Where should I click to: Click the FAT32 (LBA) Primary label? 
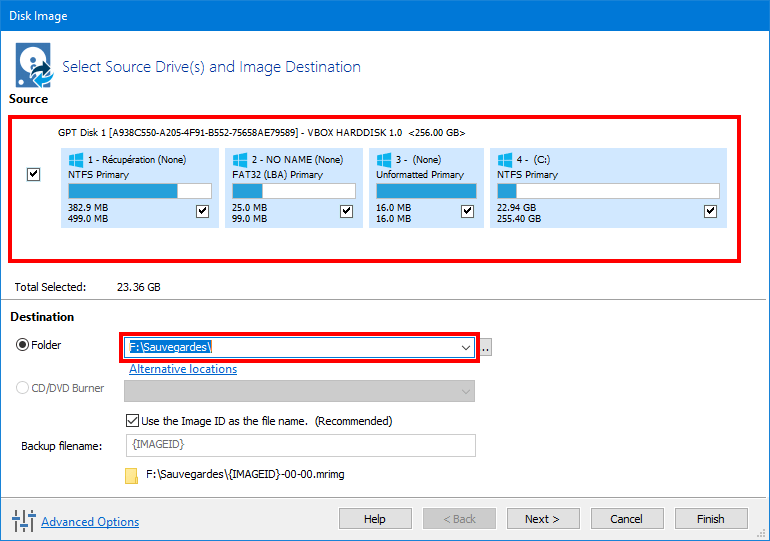click(x=277, y=175)
